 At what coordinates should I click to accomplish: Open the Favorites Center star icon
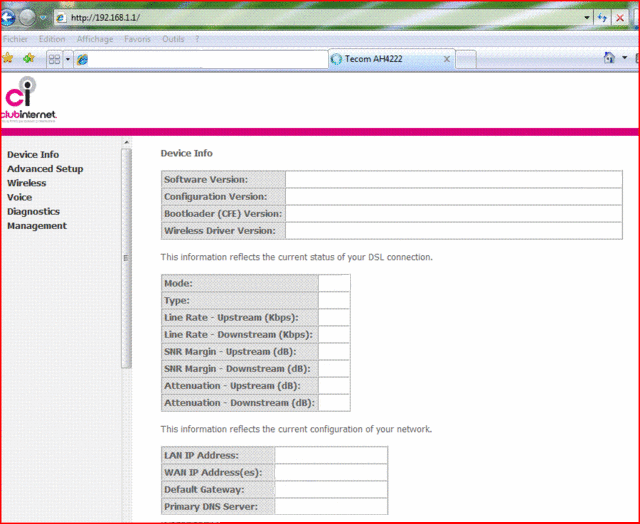[x=7, y=58]
